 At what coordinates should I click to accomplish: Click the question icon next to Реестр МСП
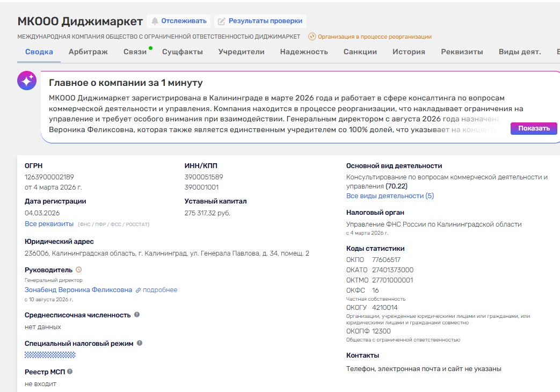[x=70, y=372]
